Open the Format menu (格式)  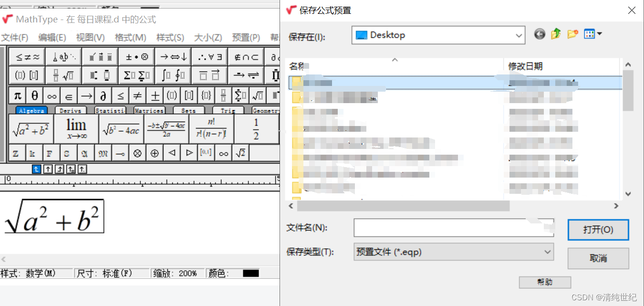click(x=130, y=37)
